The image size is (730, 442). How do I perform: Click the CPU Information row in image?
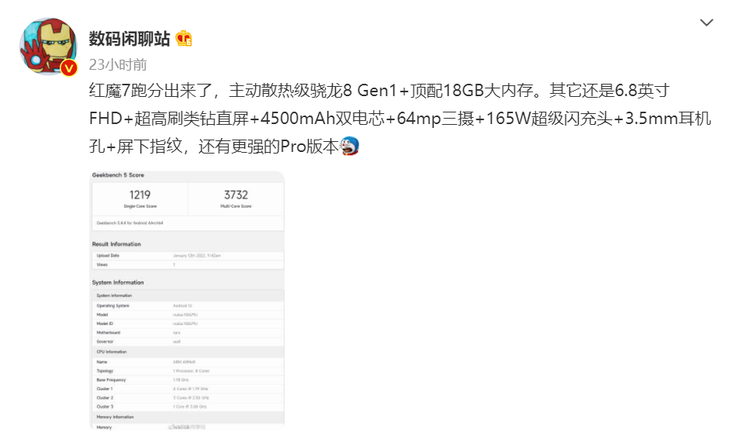pos(188,352)
